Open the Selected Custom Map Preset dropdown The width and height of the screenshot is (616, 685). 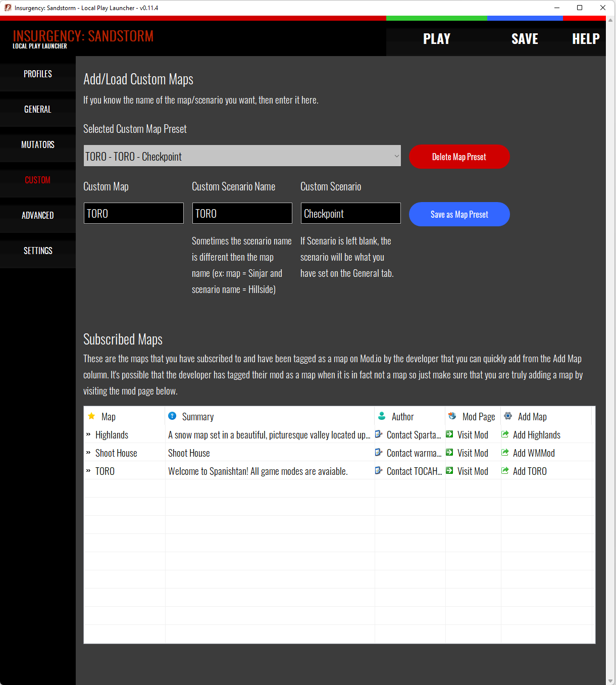pos(242,156)
